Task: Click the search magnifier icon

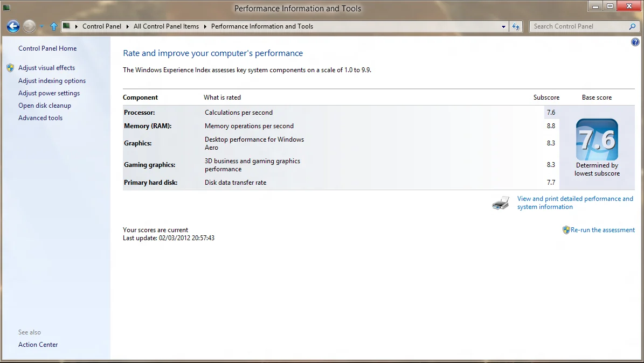Action: click(x=633, y=26)
